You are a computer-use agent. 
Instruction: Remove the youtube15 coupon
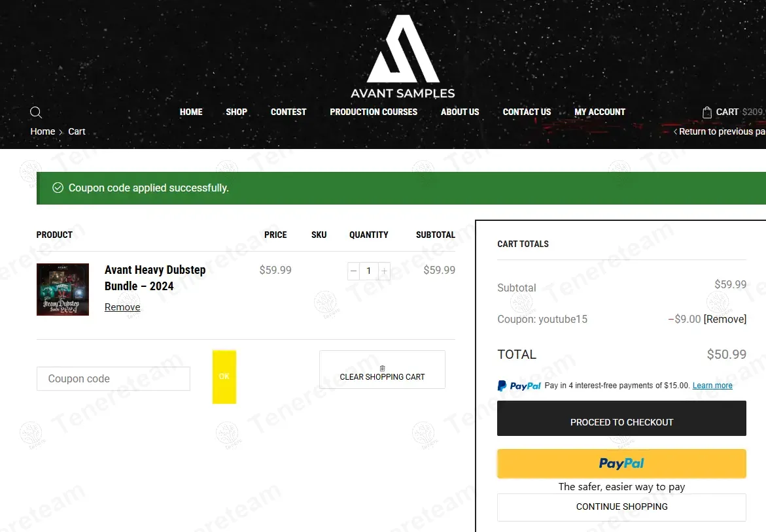[725, 319]
